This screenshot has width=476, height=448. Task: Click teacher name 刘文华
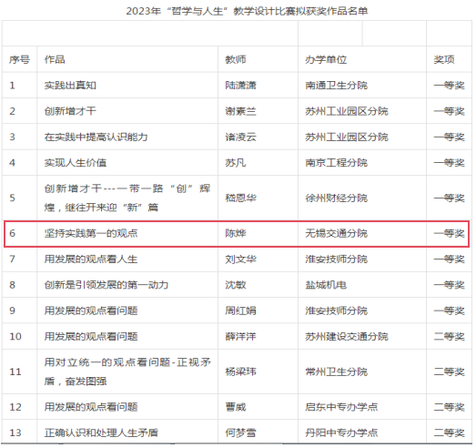(241, 260)
